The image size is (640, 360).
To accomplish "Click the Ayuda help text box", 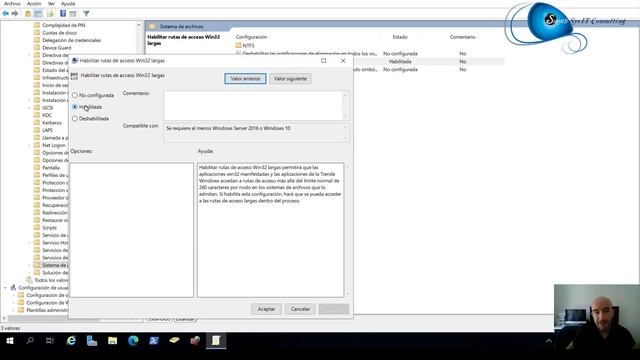I will pyautogui.click(x=271, y=230).
